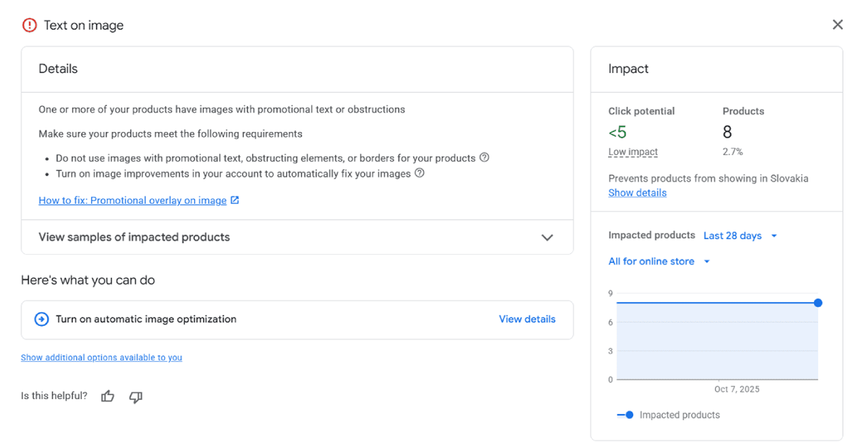Toggle Impacted products legend series
868x447 pixels.
click(668, 415)
